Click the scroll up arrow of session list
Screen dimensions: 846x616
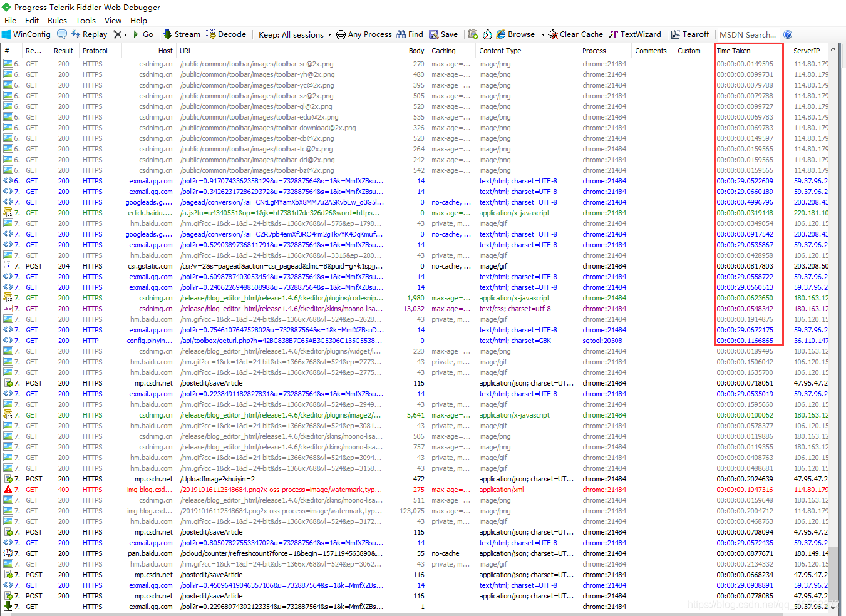833,49
